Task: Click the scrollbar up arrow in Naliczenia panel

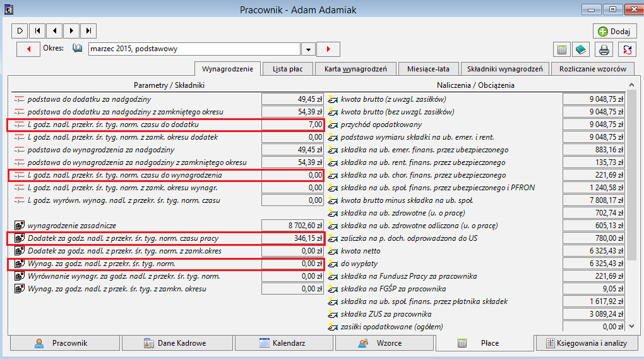Action: coord(631,85)
